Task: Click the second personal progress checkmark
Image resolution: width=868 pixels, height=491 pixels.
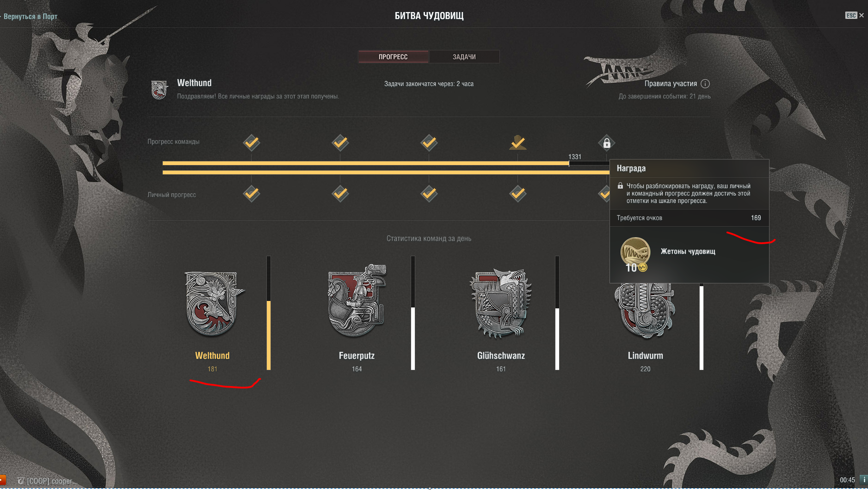Action: (x=340, y=193)
